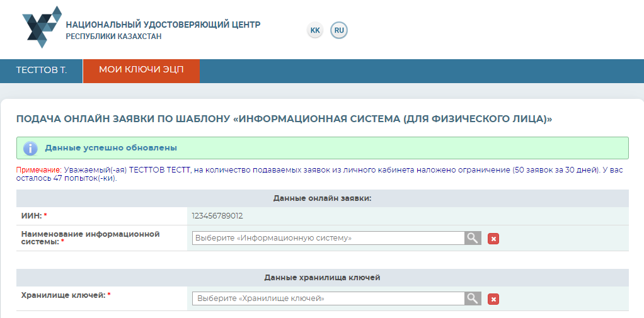Click the Национальный удостоверяющий центр title link
This screenshot has height=318, width=644.
(x=163, y=25)
